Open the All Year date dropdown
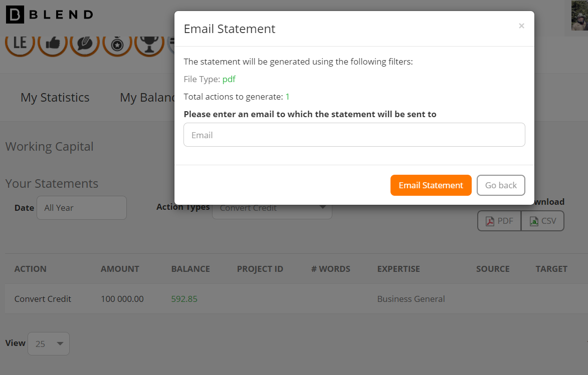This screenshot has height=375, width=588. (x=81, y=208)
